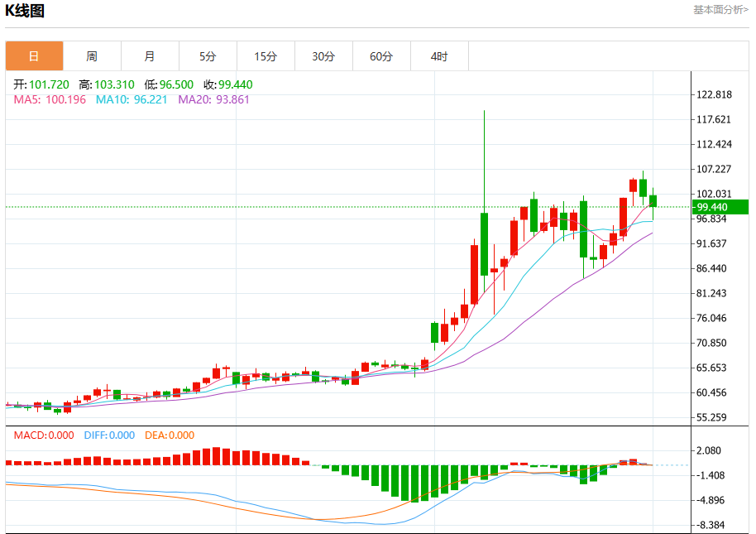Click the MA10 indicator value label

[132, 100]
